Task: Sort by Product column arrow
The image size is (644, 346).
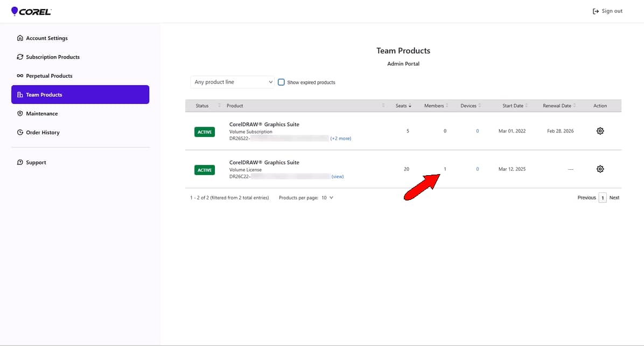Action: coord(383,106)
